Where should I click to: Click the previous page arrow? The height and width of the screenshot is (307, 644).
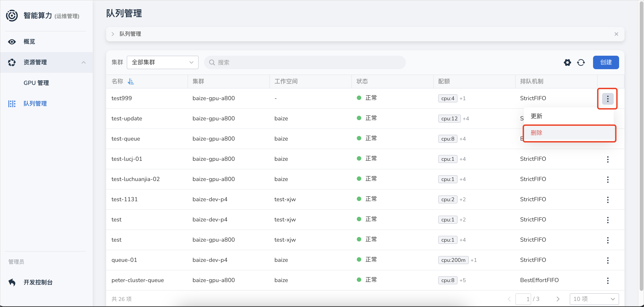pyautogui.click(x=509, y=299)
